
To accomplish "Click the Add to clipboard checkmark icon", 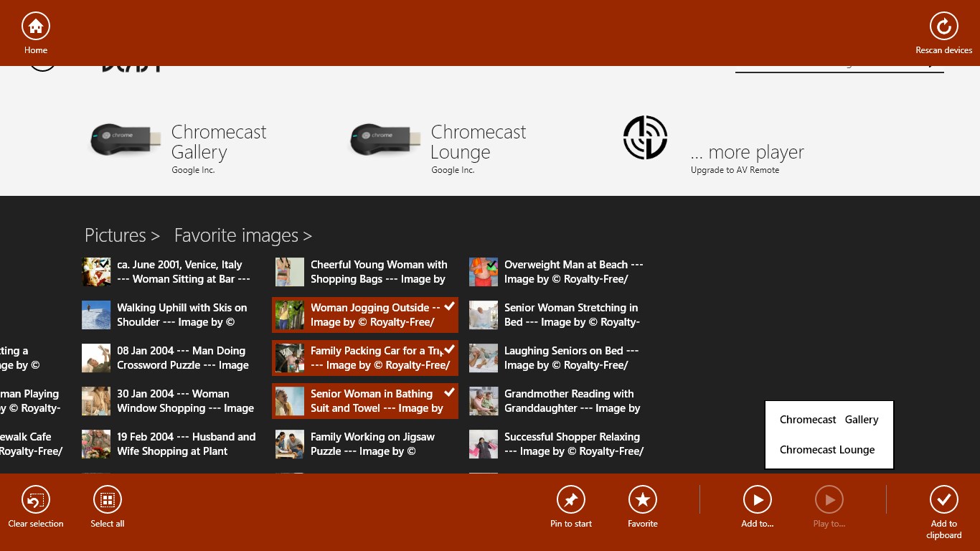I will pos(944,500).
